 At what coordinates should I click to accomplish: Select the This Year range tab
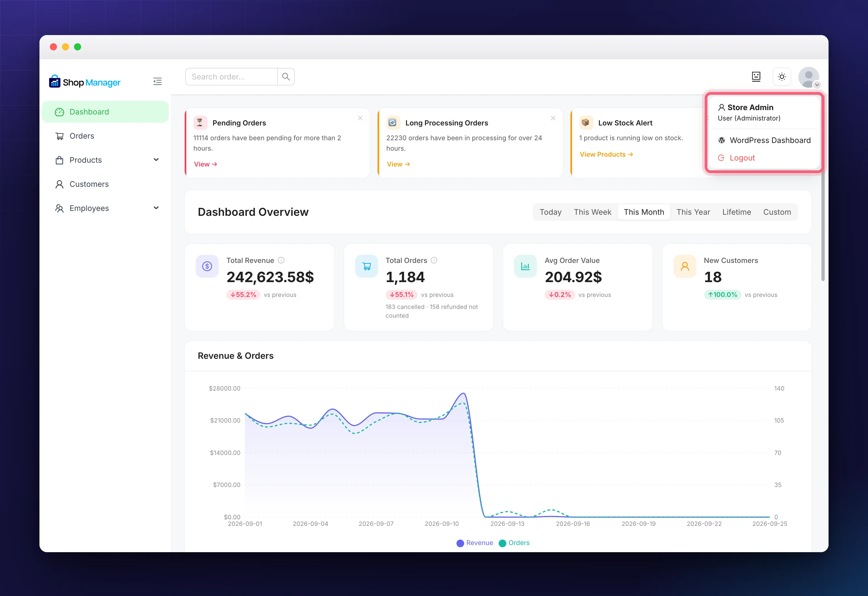point(693,212)
